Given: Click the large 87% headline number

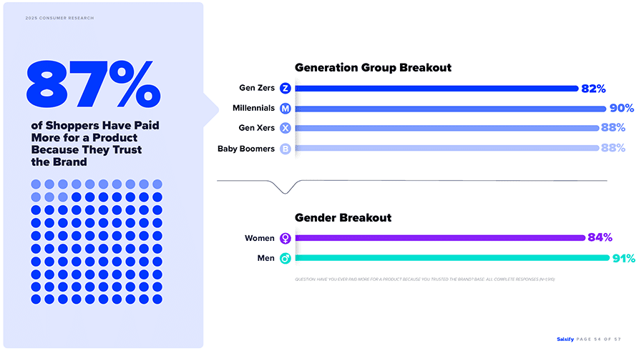Looking at the screenshot, I should point(93,84).
